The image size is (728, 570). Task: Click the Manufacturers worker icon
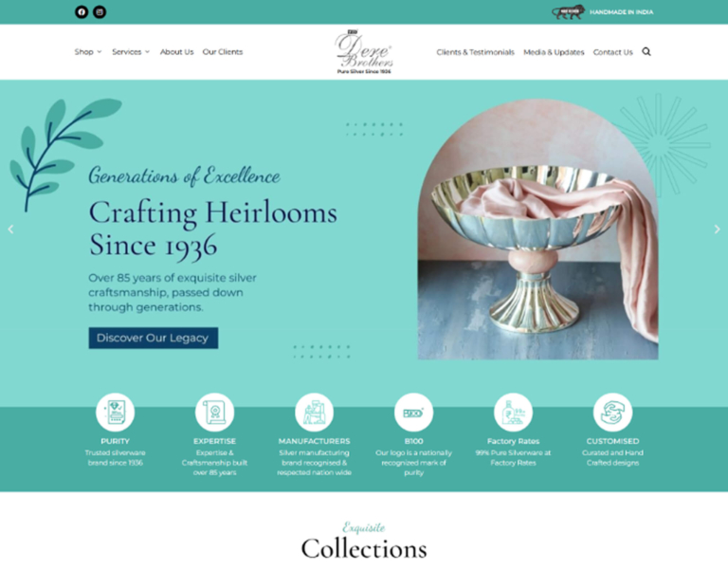(x=315, y=412)
